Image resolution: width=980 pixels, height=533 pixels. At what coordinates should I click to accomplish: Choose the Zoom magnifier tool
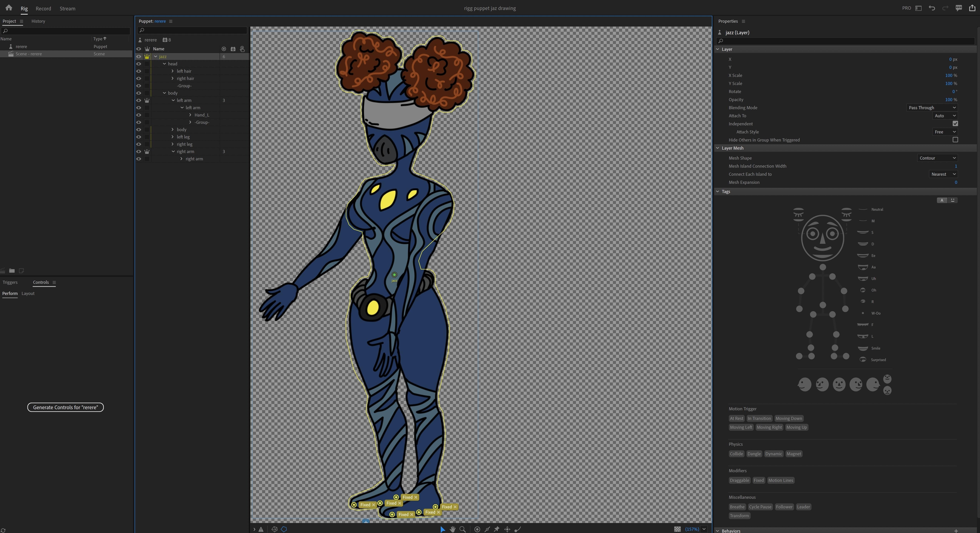point(463,529)
